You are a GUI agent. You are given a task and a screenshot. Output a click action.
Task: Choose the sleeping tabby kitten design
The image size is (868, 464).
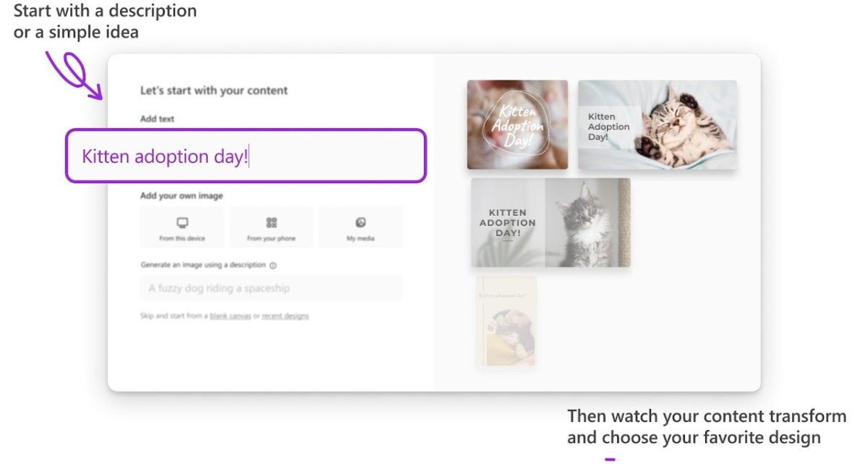[x=657, y=125]
